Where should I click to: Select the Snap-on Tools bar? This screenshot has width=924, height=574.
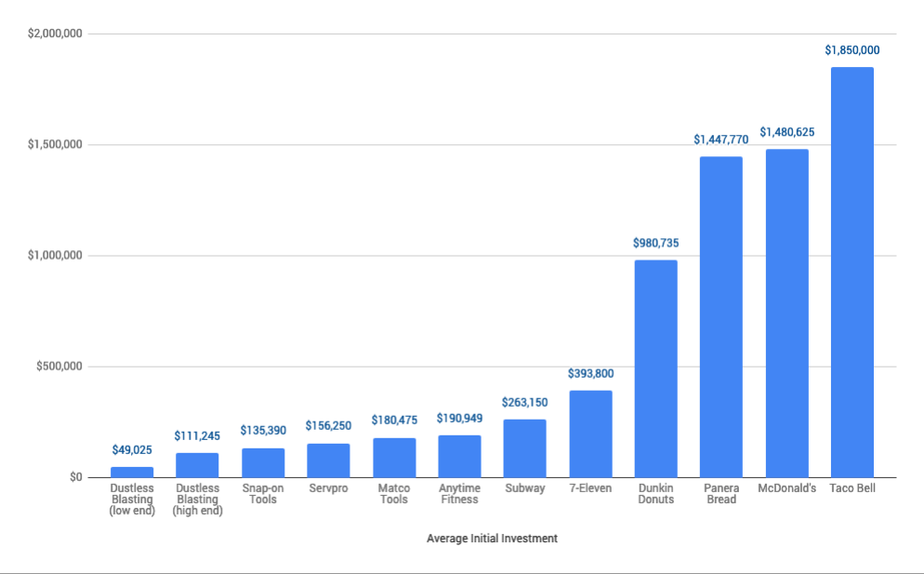tap(263, 462)
